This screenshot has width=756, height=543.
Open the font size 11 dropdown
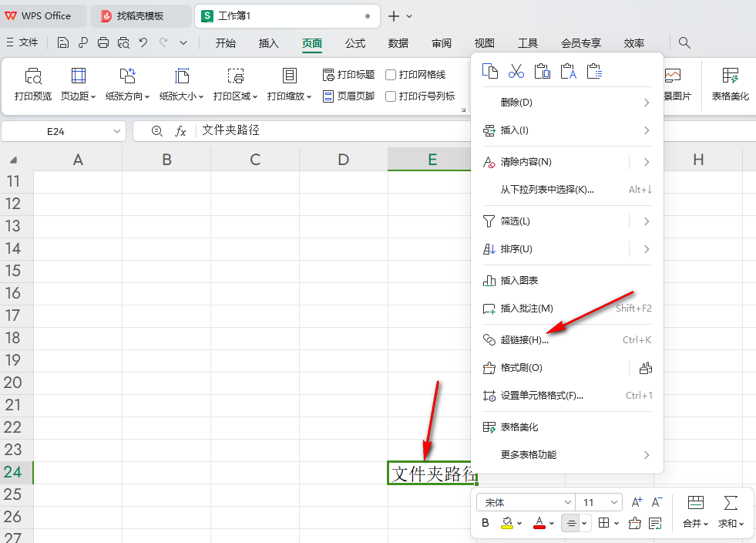coord(613,502)
